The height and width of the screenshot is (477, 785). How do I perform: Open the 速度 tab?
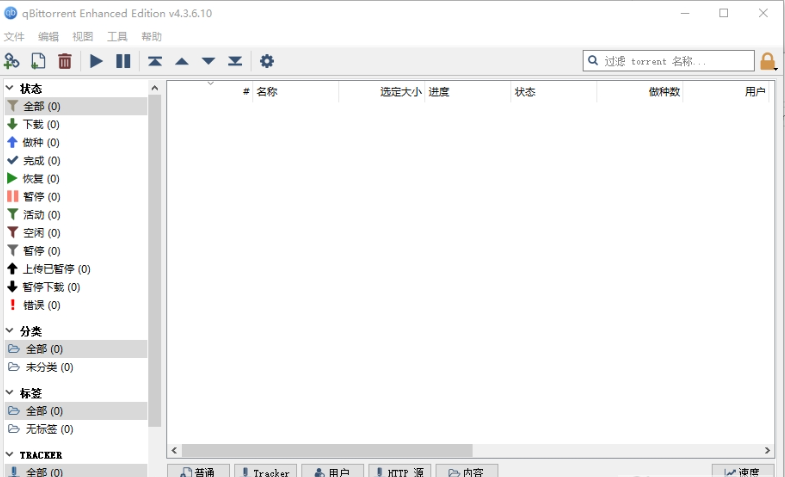point(743,471)
